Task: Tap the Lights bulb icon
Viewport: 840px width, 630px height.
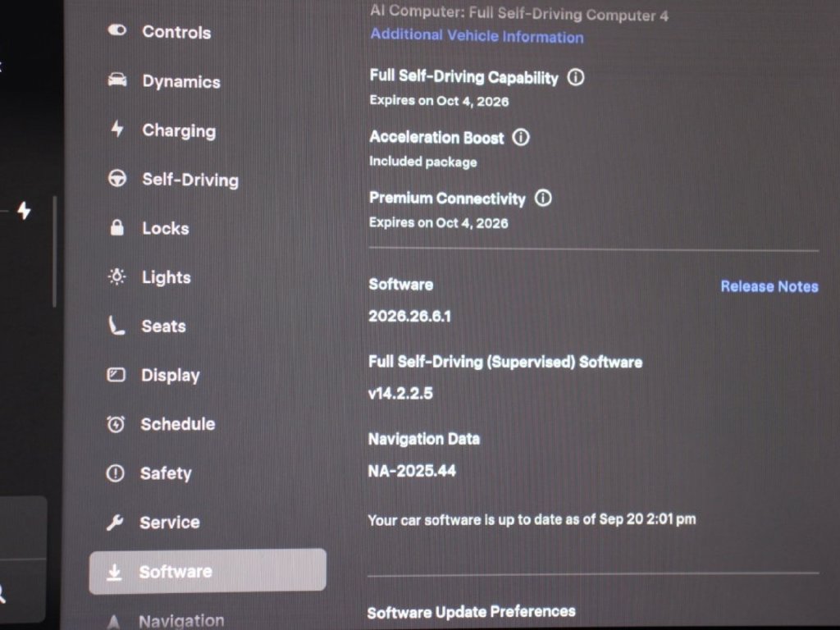Action: pos(116,277)
